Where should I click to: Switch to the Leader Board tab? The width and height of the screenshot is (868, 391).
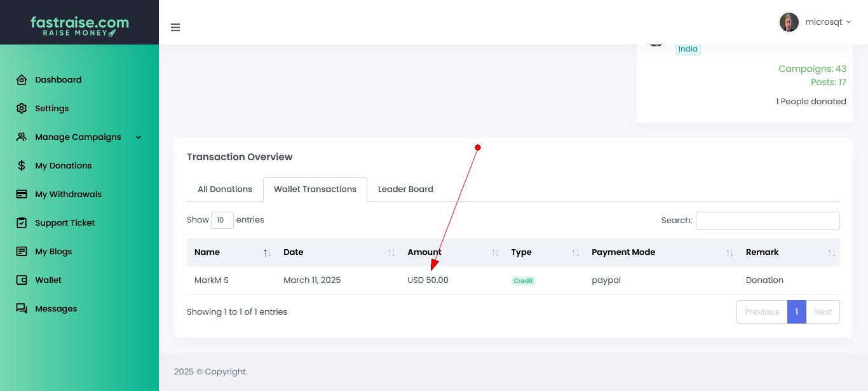[405, 189]
